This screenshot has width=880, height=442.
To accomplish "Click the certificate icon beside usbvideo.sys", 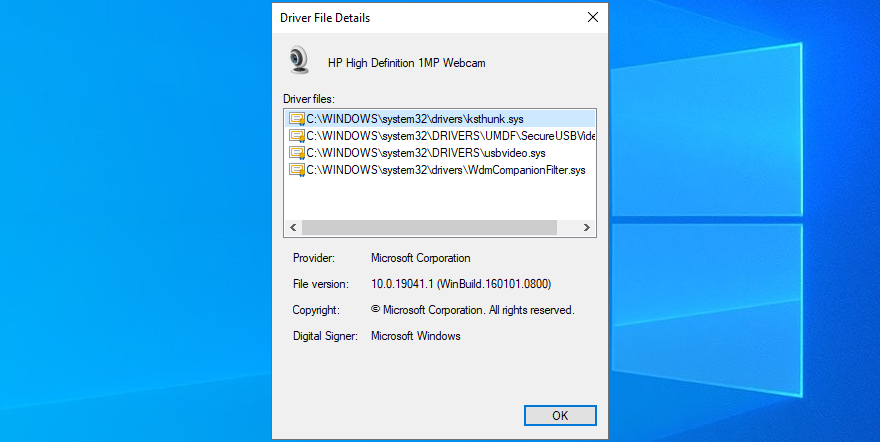I will coord(297,153).
